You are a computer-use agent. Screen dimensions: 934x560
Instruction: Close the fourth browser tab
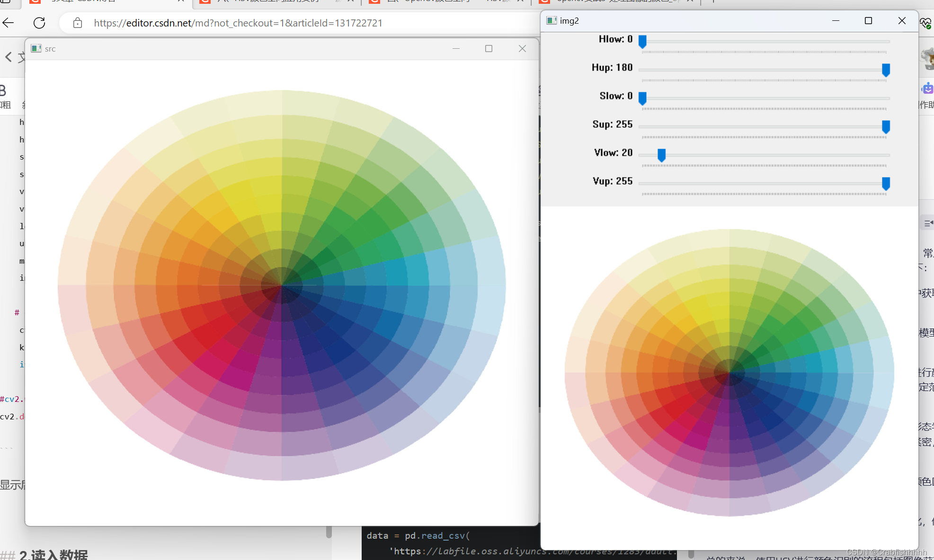(x=690, y=1)
